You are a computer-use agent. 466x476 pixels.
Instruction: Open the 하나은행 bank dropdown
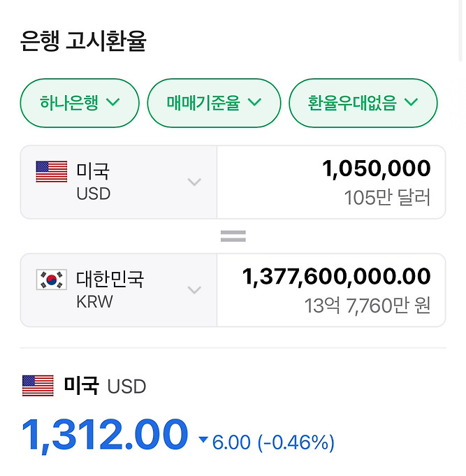(x=80, y=103)
